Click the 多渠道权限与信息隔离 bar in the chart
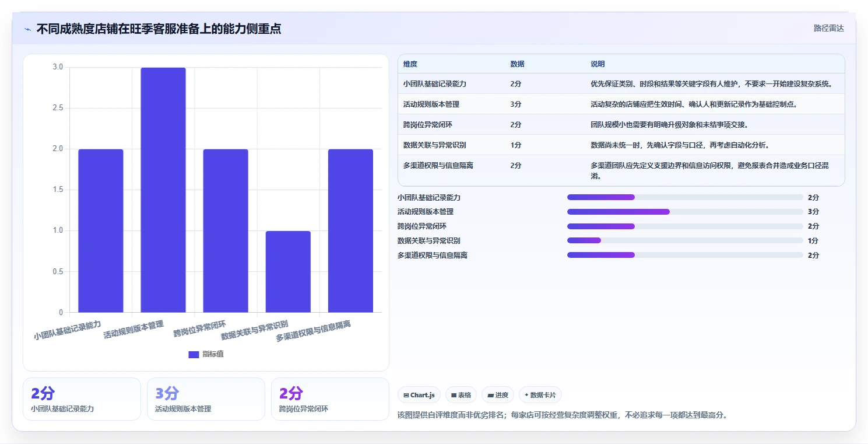Image resolution: width=868 pixels, height=444 pixels. 350,230
